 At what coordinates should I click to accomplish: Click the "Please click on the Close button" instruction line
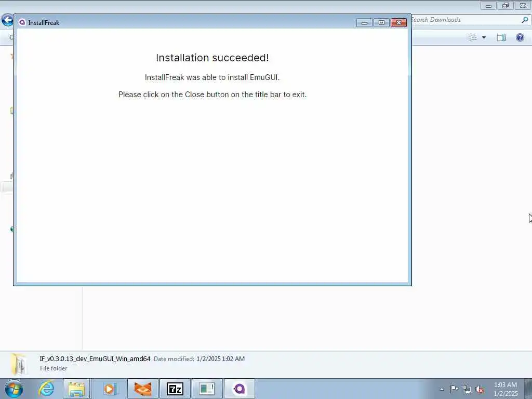[x=212, y=95]
